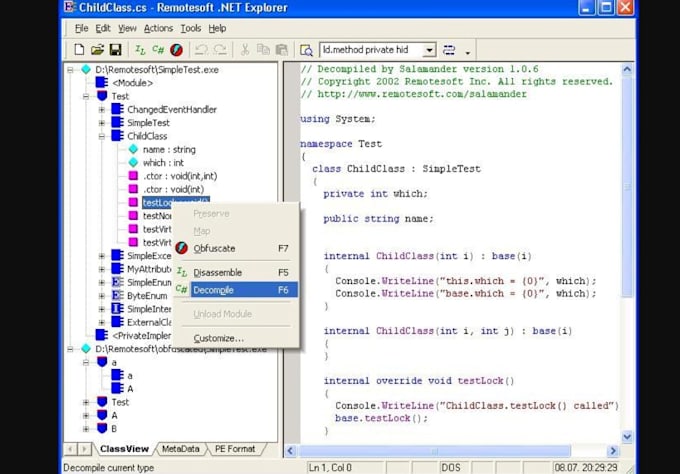Click the Find magnifier toolbar icon
The width and height of the screenshot is (680, 474).
[306, 50]
